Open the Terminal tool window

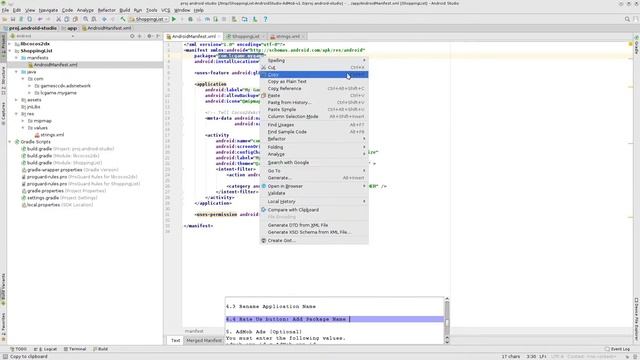point(75,349)
